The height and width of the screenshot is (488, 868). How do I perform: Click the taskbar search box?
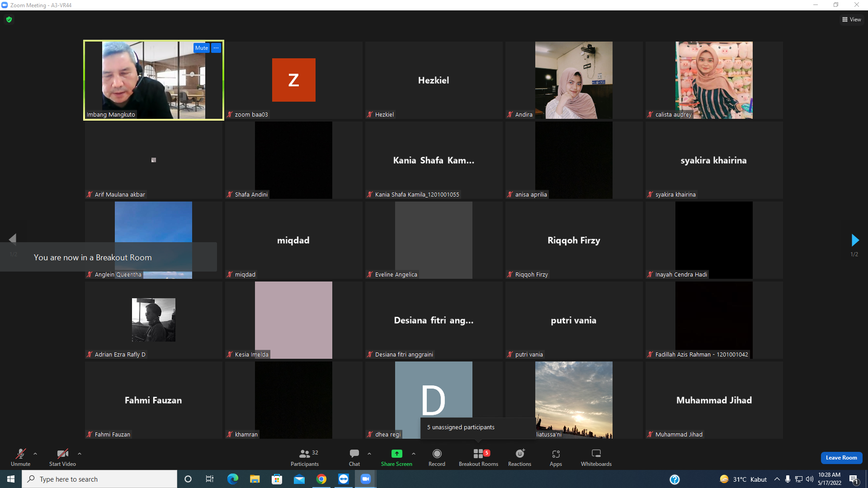click(99, 479)
